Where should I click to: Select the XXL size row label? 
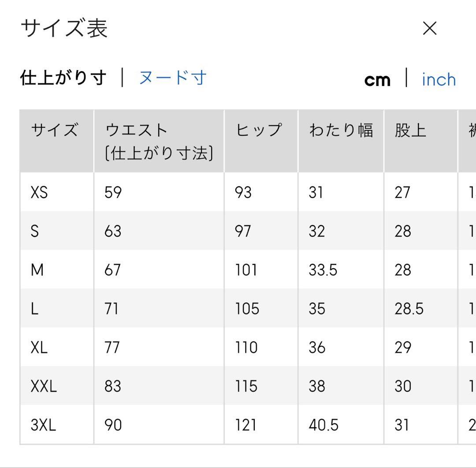click(x=44, y=386)
